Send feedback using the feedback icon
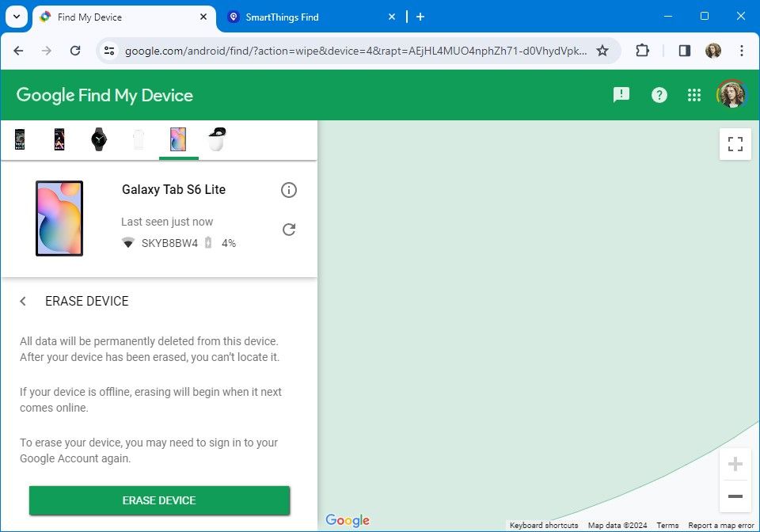This screenshot has width=760, height=532. pos(621,94)
